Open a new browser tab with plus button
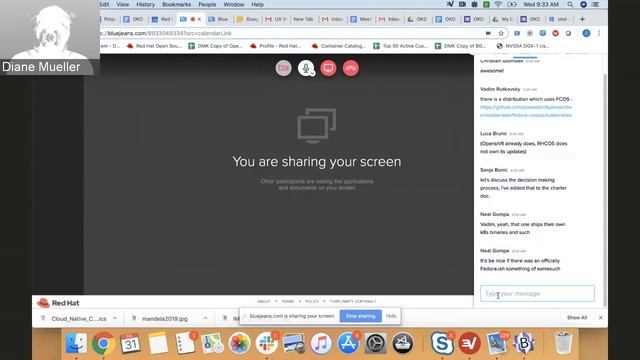Image resolution: width=640 pixels, height=360 pixels. pyautogui.click(x=582, y=19)
